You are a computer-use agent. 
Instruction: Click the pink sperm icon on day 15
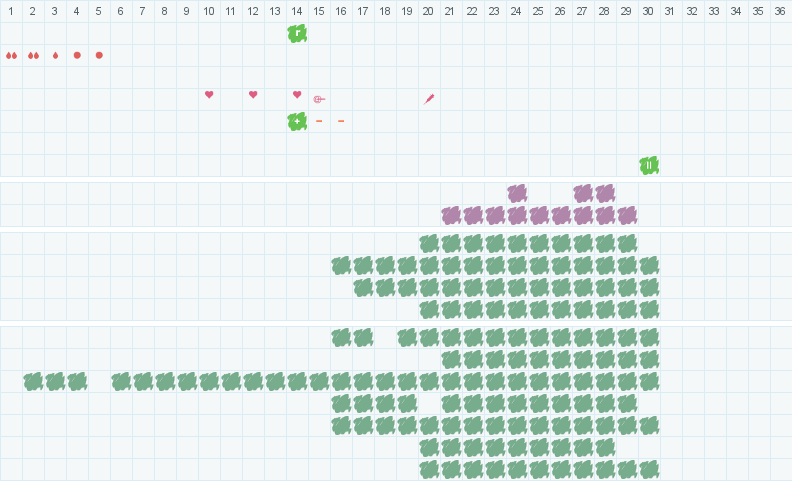coord(319,99)
